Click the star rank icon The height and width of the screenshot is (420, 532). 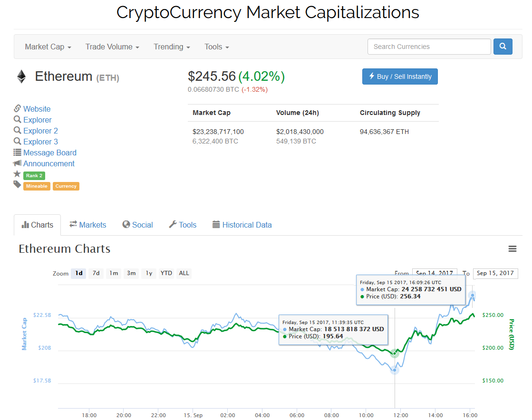[x=17, y=174]
